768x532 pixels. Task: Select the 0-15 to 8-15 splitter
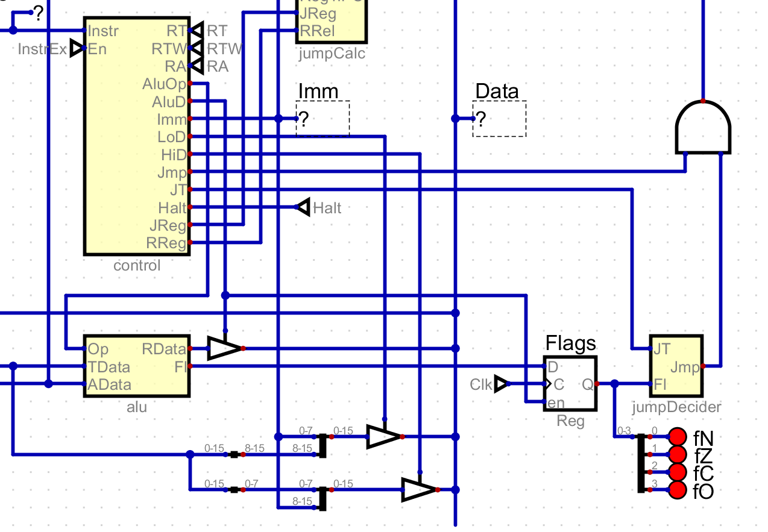[x=234, y=454]
